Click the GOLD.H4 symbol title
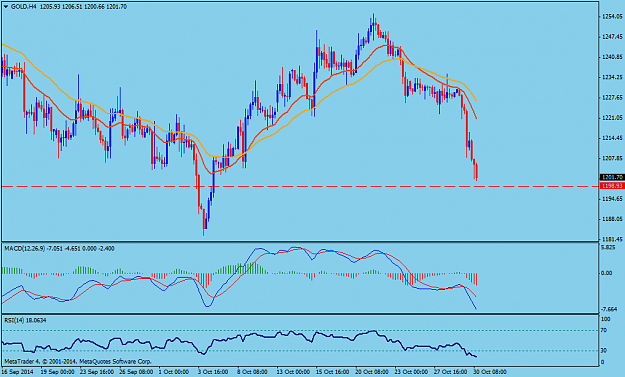625x377 pixels. point(23,7)
